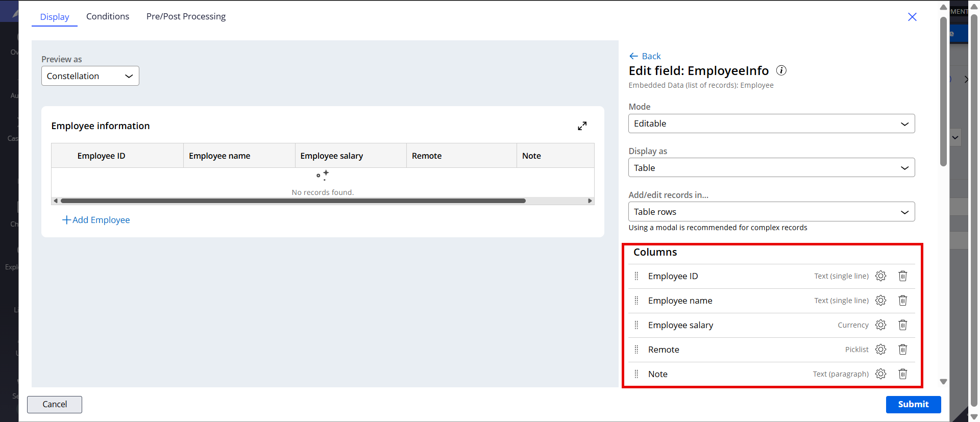Click the Employee salary table header

(351, 156)
